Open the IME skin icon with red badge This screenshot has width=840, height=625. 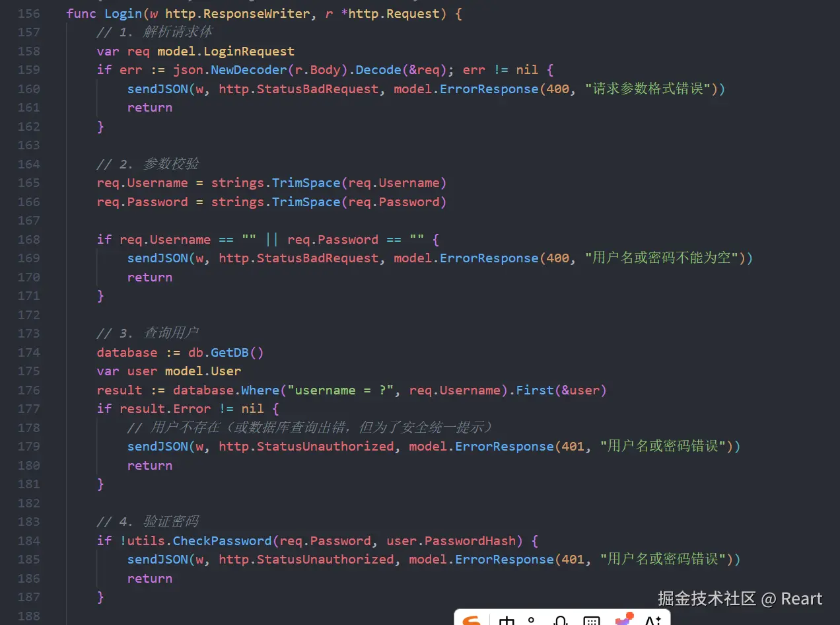tap(623, 620)
